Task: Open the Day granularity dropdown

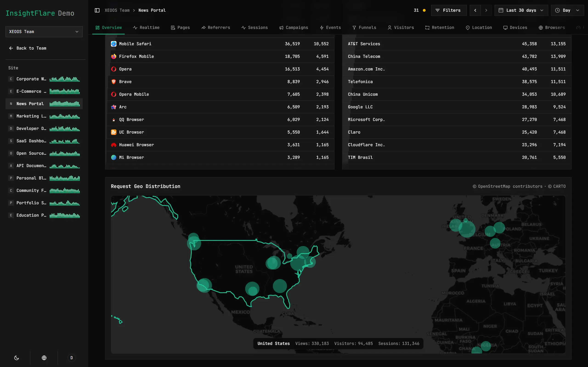Action: [x=567, y=10]
